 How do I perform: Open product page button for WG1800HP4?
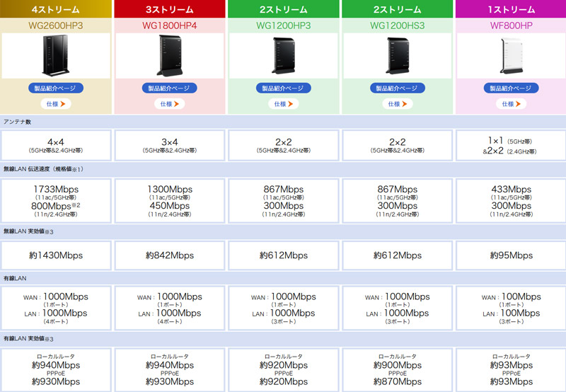[170, 88]
